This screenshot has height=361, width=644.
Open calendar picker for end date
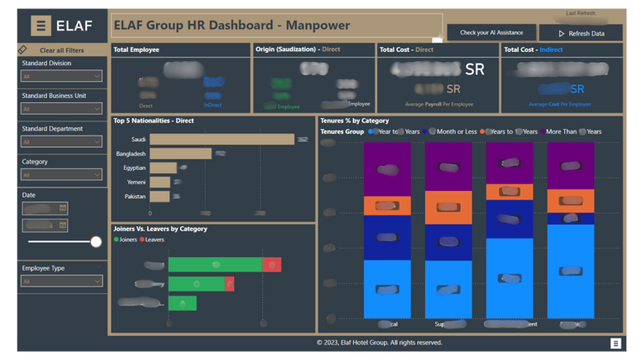coord(62,224)
